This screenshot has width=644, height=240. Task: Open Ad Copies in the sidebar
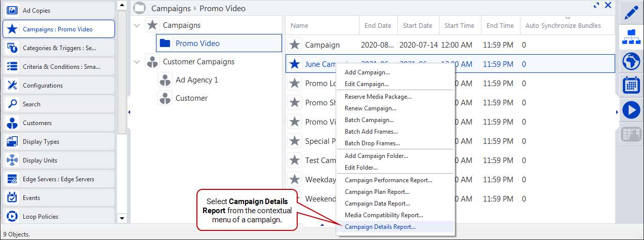click(59, 11)
